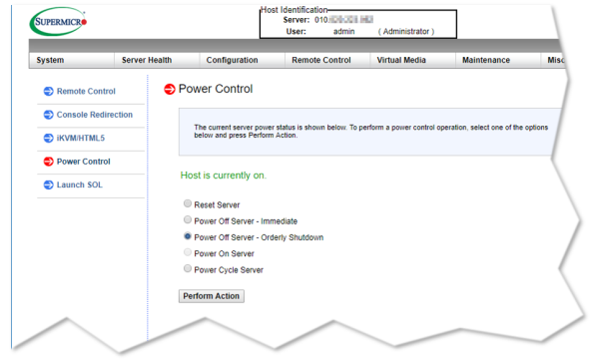Click the red arrow icon beside sidebar Power Control
The image size is (593, 364).
point(48,162)
